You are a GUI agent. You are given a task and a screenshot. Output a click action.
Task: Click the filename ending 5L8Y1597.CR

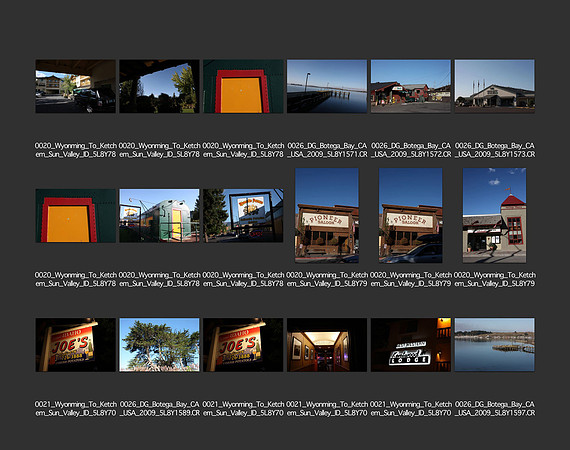pyautogui.click(x=495, y=409)
